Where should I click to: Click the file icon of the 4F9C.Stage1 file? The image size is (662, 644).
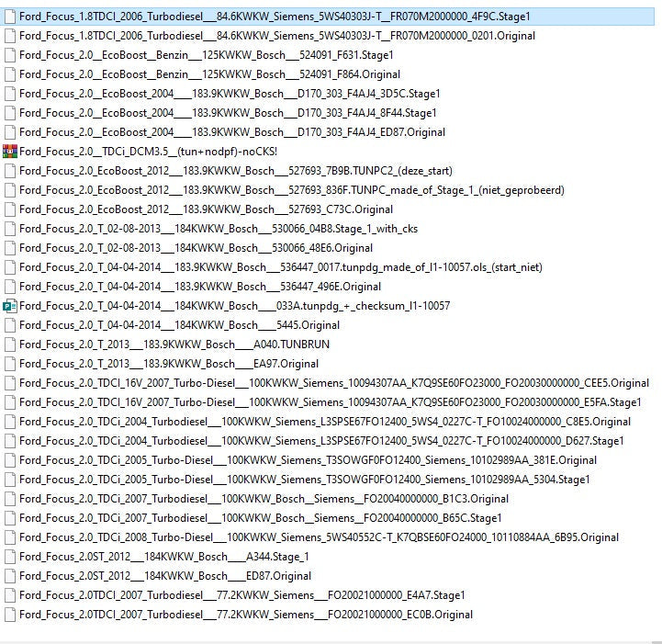coord(10,17)
